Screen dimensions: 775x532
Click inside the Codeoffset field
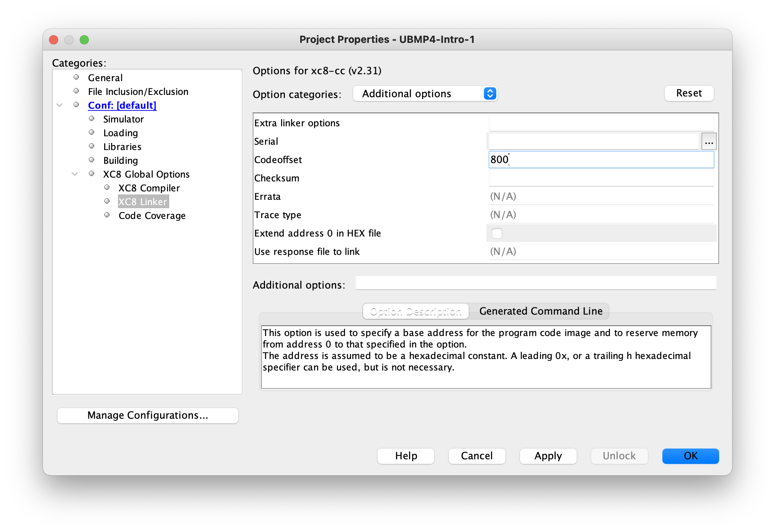pyautogui.click(x=601, y=160)
